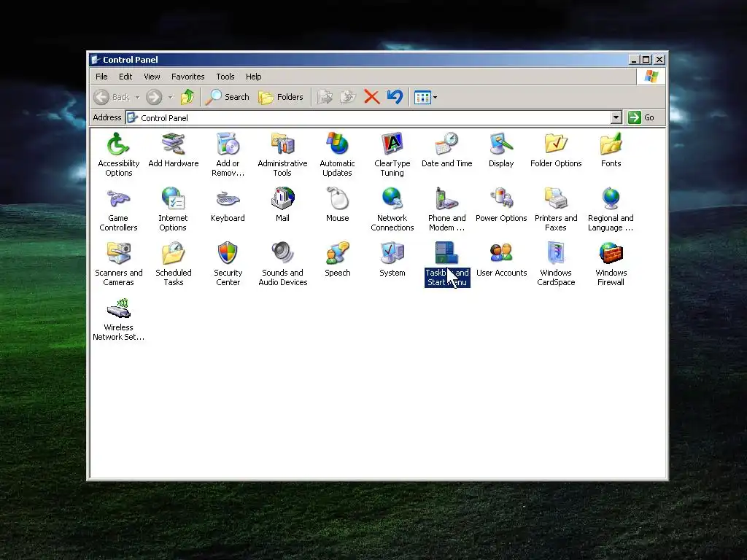Minimize the Control Panel window
Viewport: 747px width, 560px height.
(x=634, y=60)
